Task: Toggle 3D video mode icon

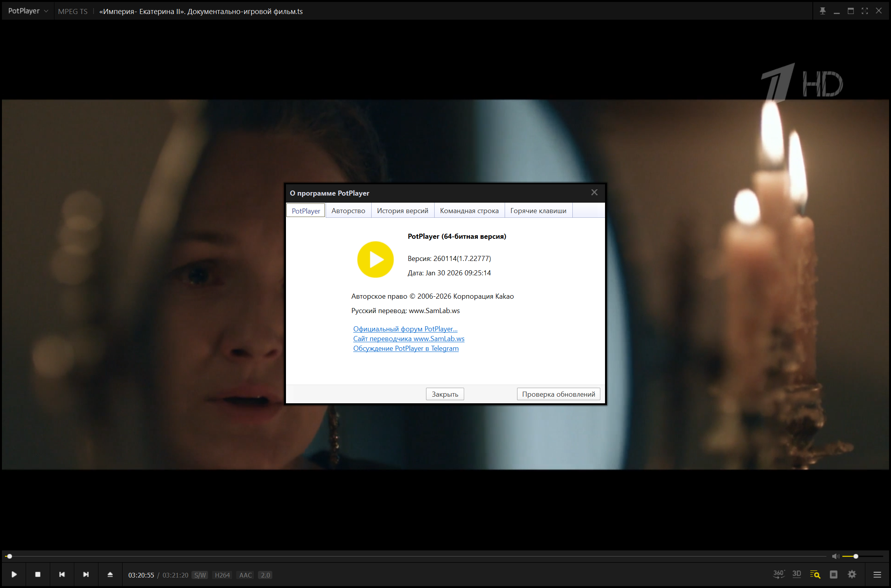Action: point(796,574)
